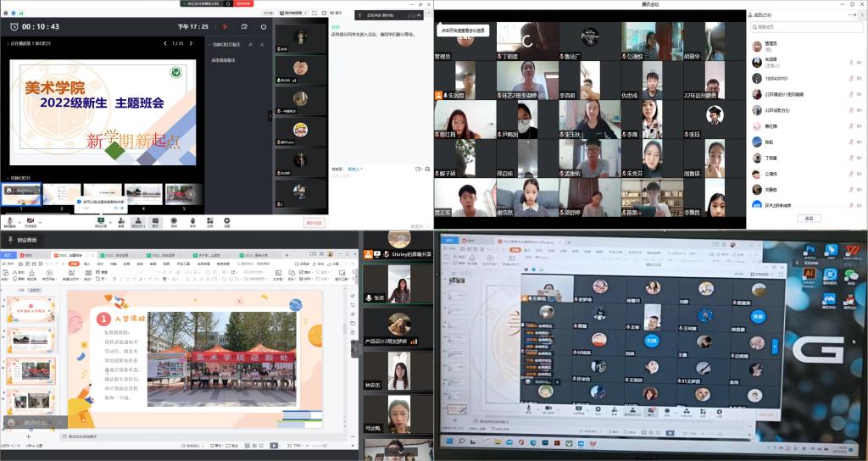
Task: Click the 点击添加备注 add notes link
Action: coord(223,60)
